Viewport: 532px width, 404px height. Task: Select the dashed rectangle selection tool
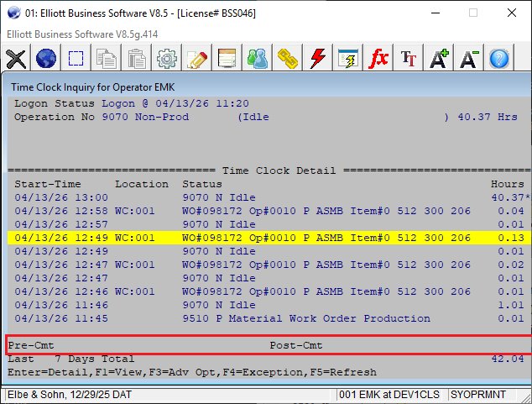[76, 59]
